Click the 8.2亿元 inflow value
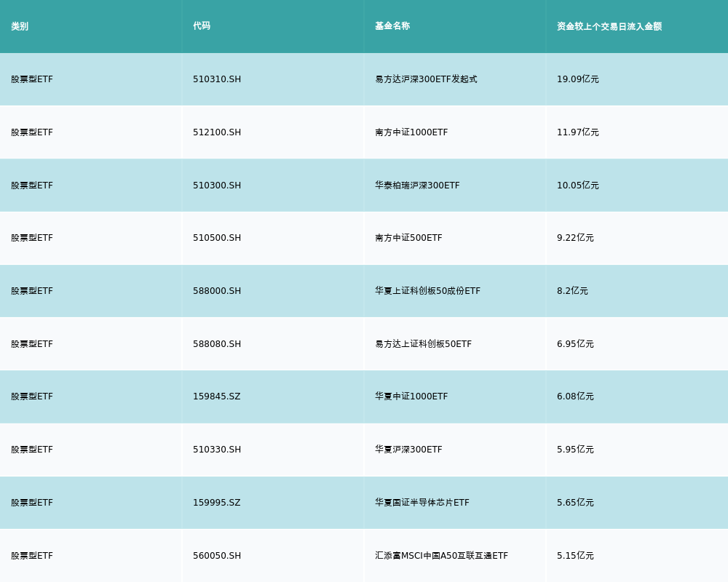 (572, 291)
